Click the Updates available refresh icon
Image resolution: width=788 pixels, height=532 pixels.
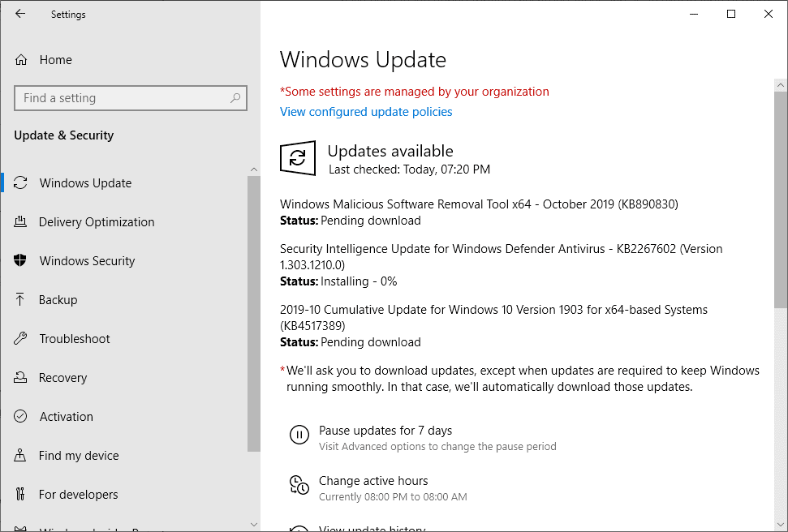[x=298, y=158]
